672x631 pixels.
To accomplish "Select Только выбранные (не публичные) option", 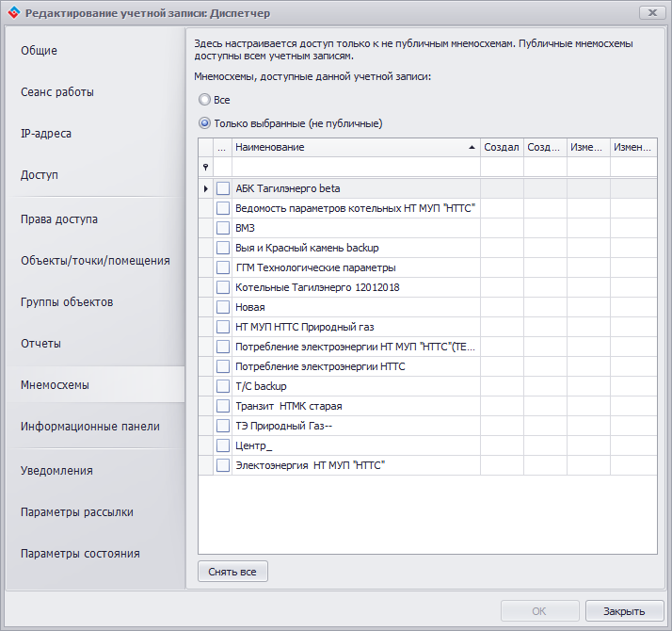I will pos(204,123).
